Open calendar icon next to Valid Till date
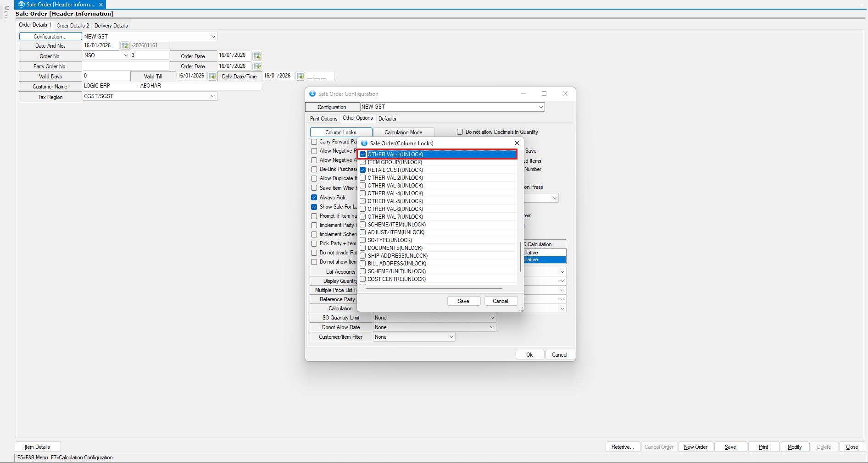The image size is (868, 463). click(x=212, y=76)
